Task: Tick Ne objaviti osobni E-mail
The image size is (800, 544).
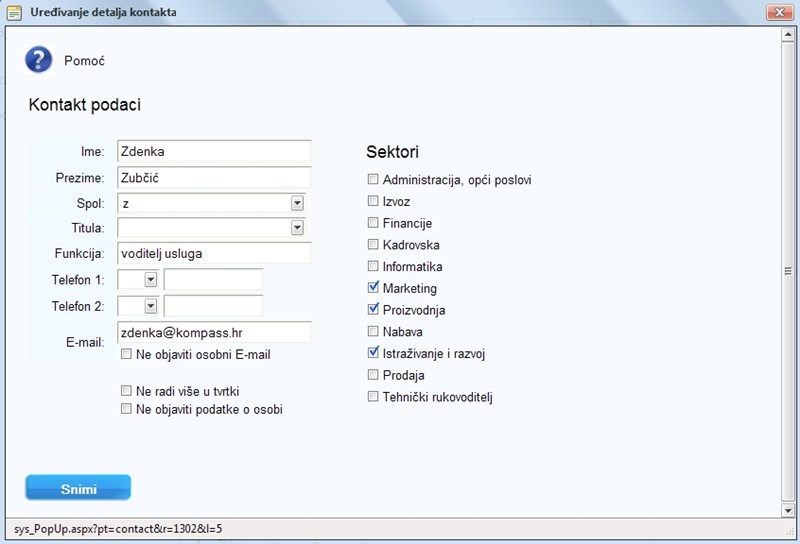Action: 126,354
